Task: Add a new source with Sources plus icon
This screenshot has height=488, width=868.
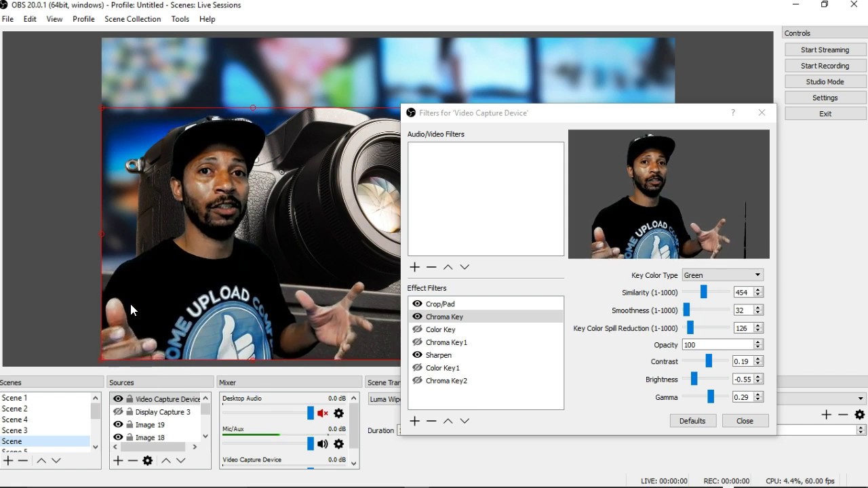Action: 118,461
